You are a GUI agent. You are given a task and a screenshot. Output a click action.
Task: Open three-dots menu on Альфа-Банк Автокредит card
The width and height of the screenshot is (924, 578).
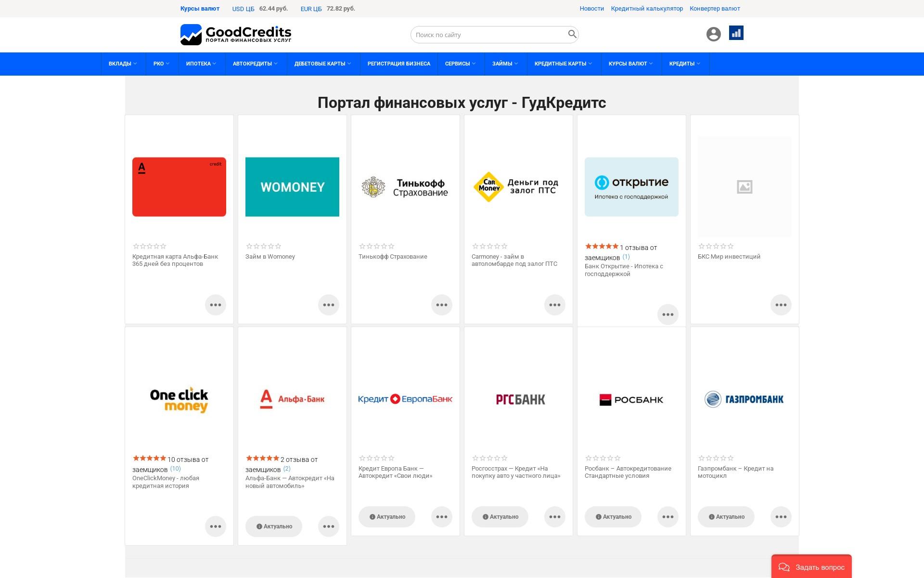(x=329, y=526)
